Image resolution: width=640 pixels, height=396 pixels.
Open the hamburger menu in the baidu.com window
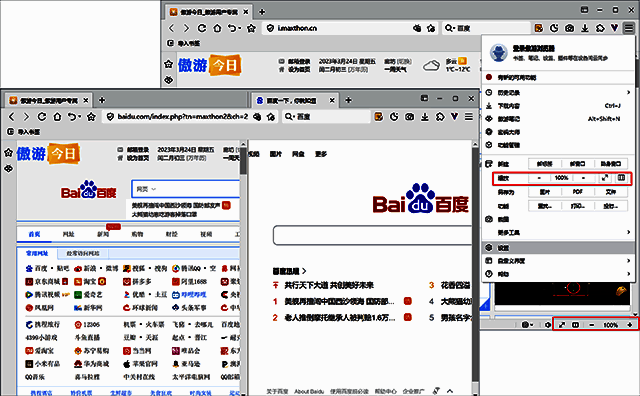coord(469,117)
